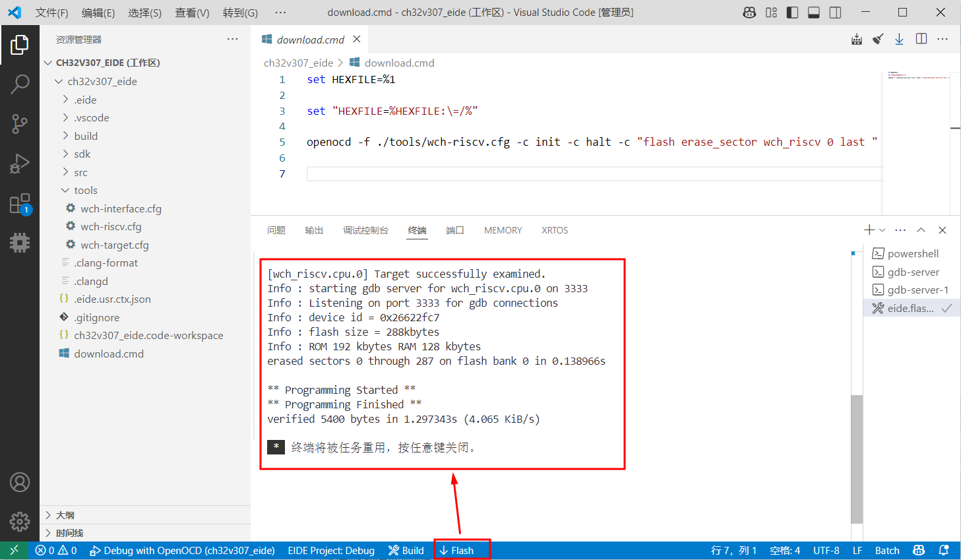This screenshot has width=961, height=560.
Task: Open errors and warnings count in status bar
Action: click(x=56, y=550)
